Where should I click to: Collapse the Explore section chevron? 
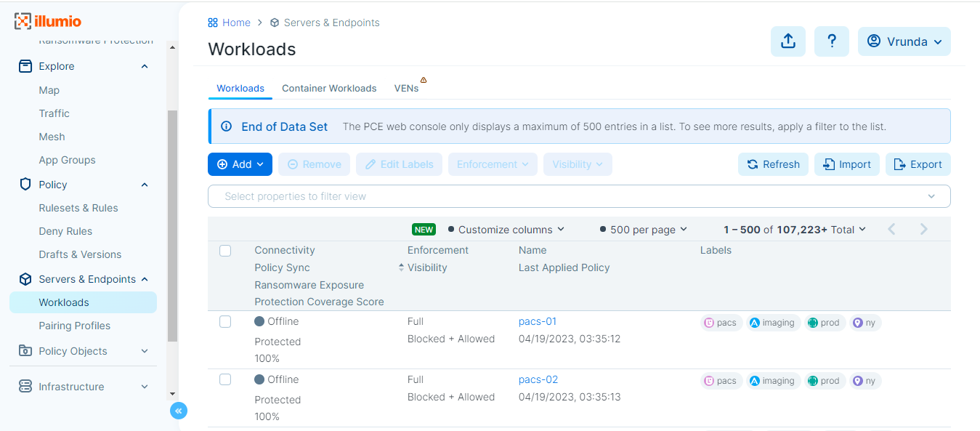click(145, 66)
